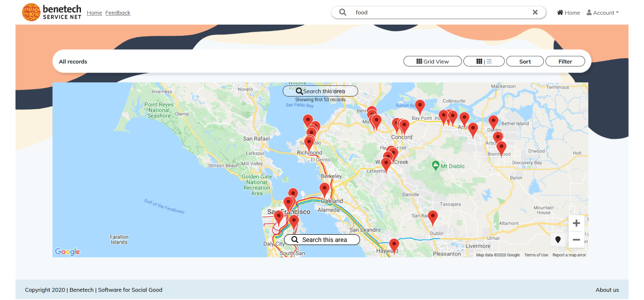
Task: Select the map marker near Bay Point
Action: pos(420,108)
